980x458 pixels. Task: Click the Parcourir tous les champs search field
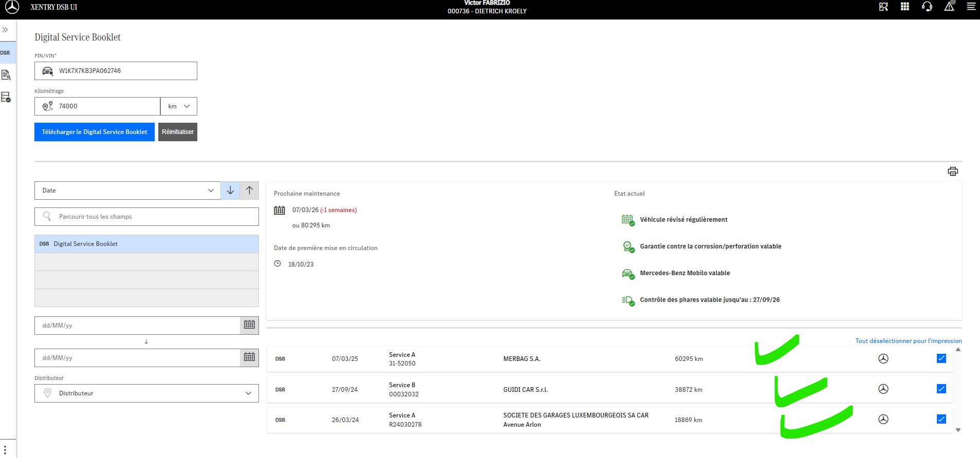pyautogui.click(x=146, y=217)
